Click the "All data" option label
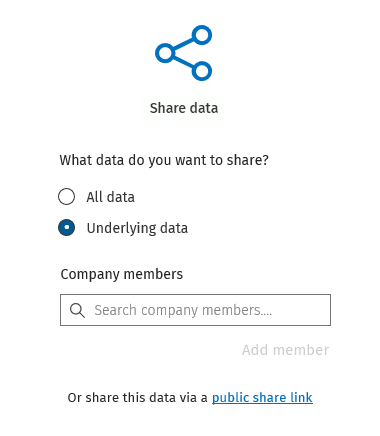Screen dimensions: 380x436 coord(110,197)
